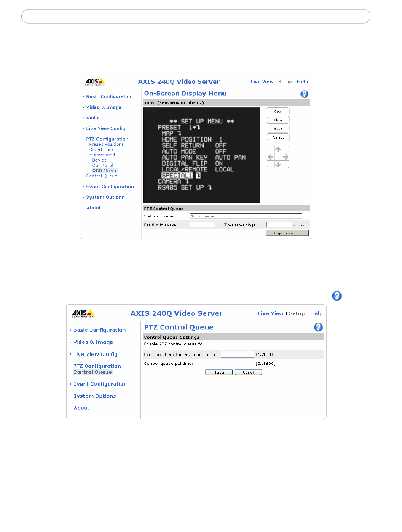This screenshot has height=532, width=402.
Task: Click the Request control button
Action: [287, 233]
